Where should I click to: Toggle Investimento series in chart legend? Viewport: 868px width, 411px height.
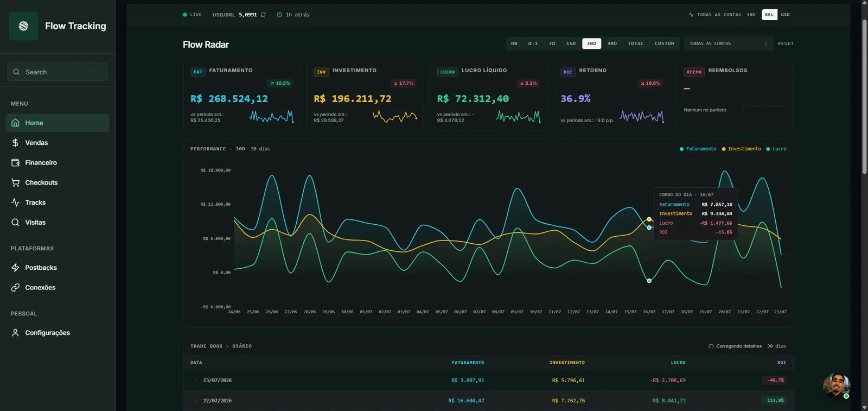point(742,149)
